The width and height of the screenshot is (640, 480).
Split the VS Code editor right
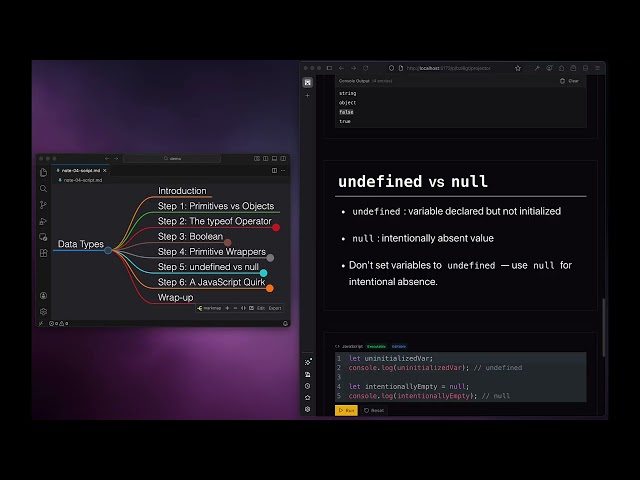coord(274,170)
